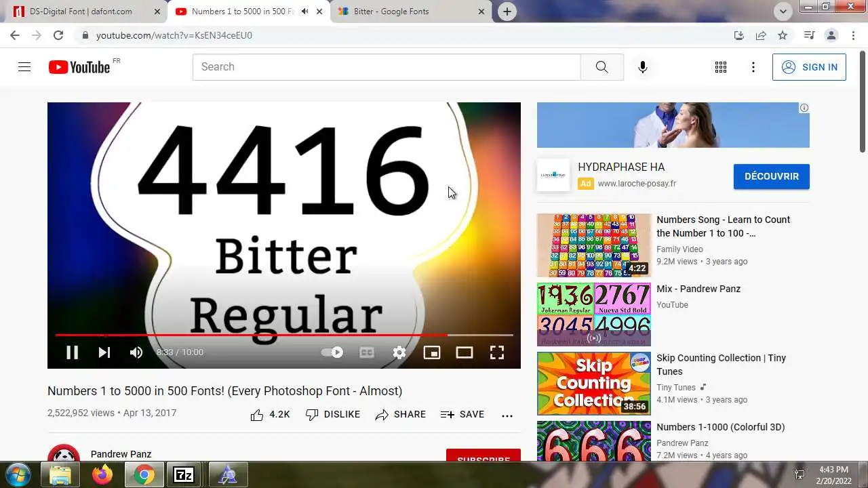Screen dimensions: 868x488
Task: Share this page icon in omnibox
Action: tap(761, 35)
